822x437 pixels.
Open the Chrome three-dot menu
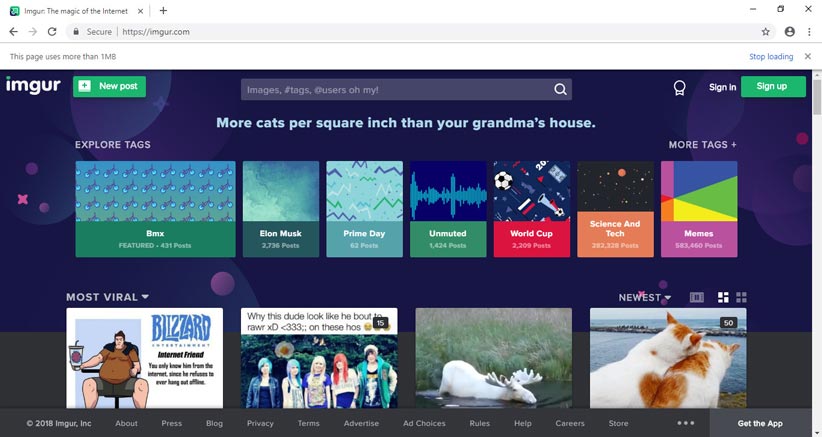[x=809, y=31]
